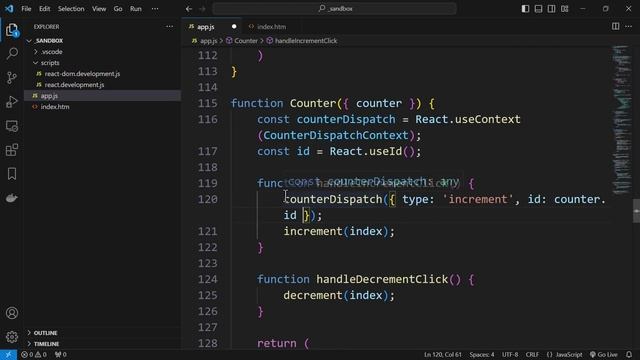Open the Selection menu

(71, 9)
